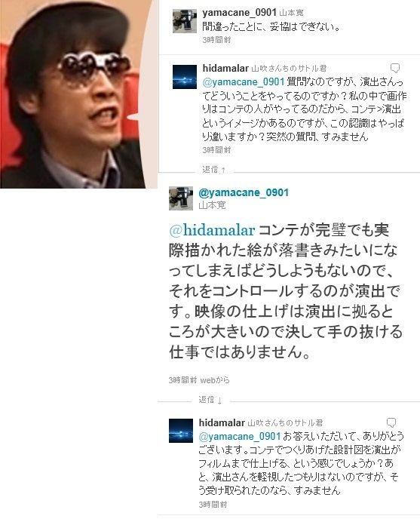Viewport: 420px width, 519px height.
Task: Open 3時間前 timestamp of main tweet
Action: (182, 380)
